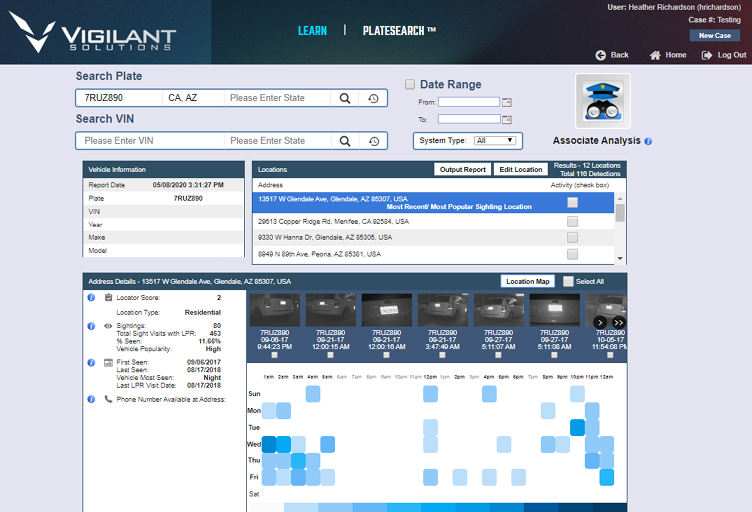Go to PLATESEARCH tab
The height and width of the screenshot is (512, 752).
[x=399, y=31]
